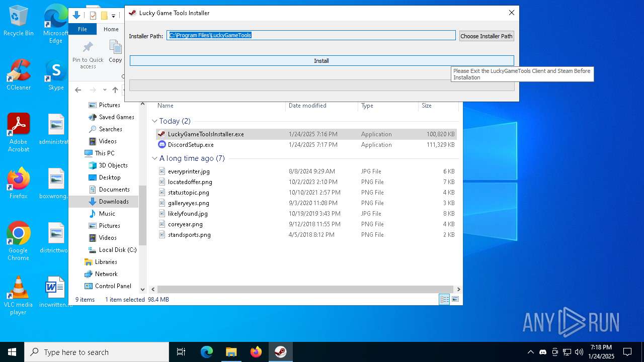Switch to details view icon
This screenshot has height=362, width=644.
coord(444,299)
